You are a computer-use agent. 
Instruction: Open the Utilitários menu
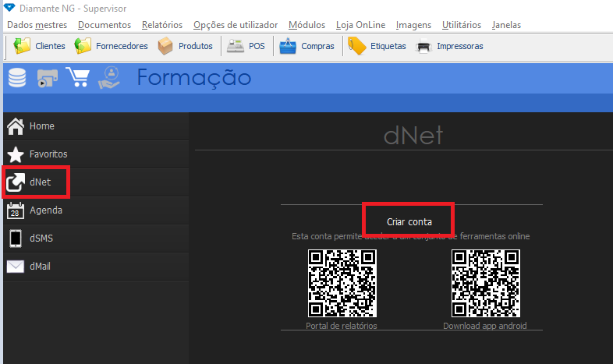click(x=462, y=25)
